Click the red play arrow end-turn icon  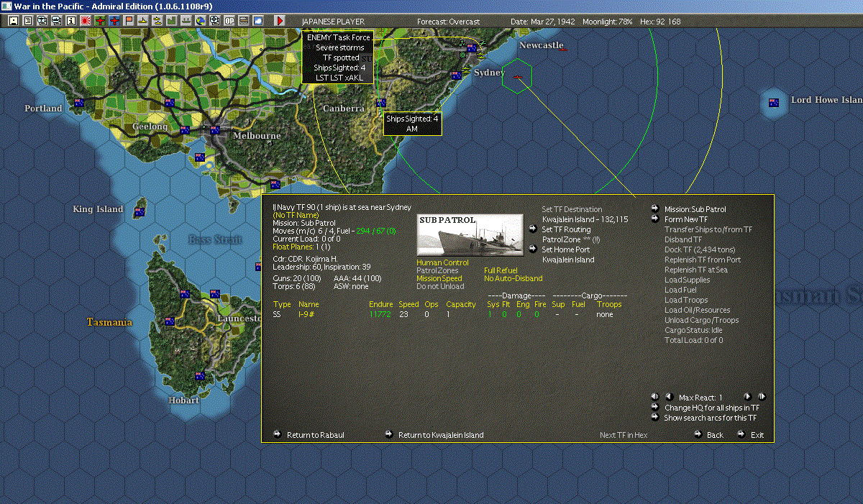tap(280, 21)
